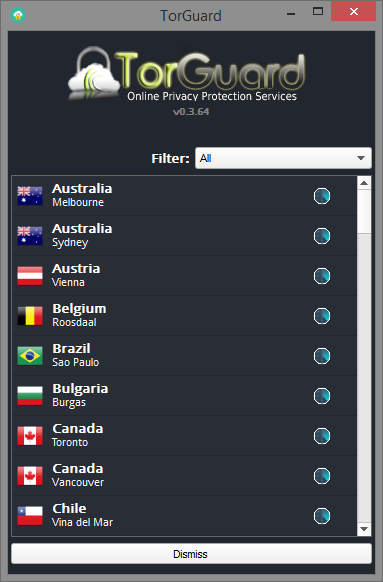This screenshot has width=383, height=582.
Task: Click the latency icon for Canada Toronto
Action: (x=322, y=436)
